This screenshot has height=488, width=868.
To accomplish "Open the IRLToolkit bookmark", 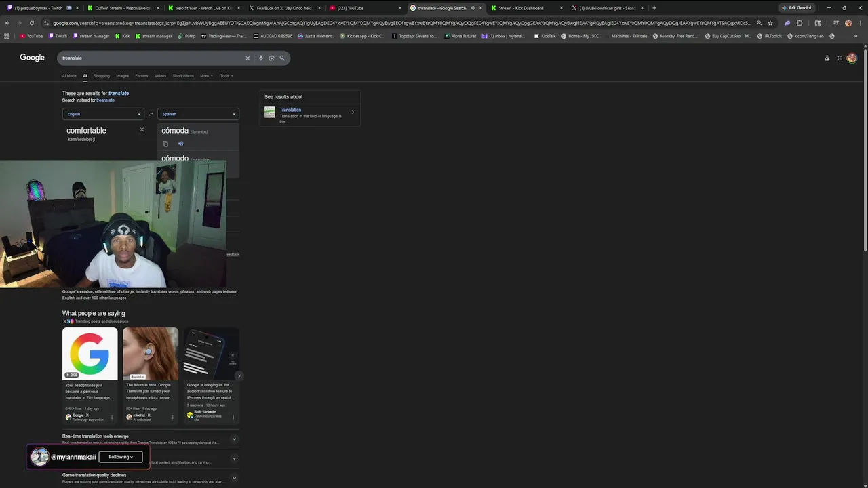I will click(x=769, y=36).
